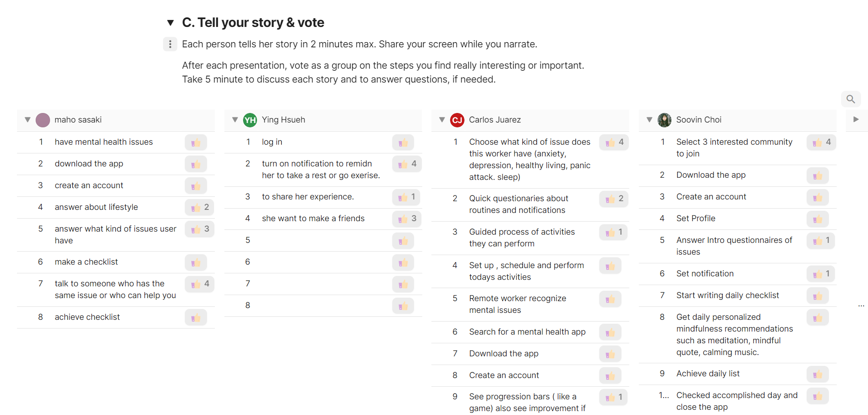
Task: Click Soovin Choi's profile photo
Action: point(664,120)
